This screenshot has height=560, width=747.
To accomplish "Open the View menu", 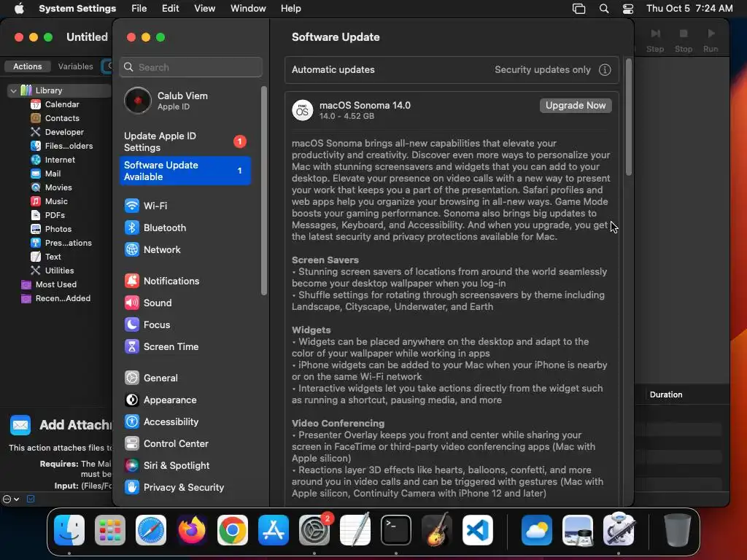I will 204,9.
